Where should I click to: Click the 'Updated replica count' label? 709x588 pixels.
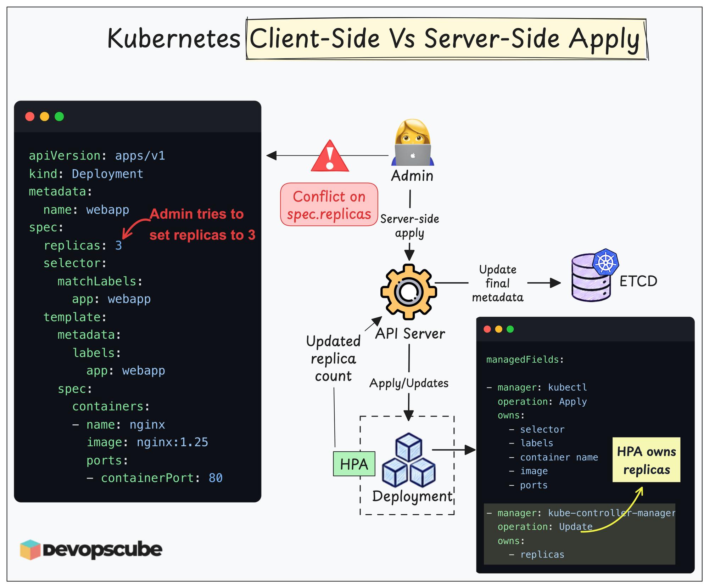(x=333, y=358)
